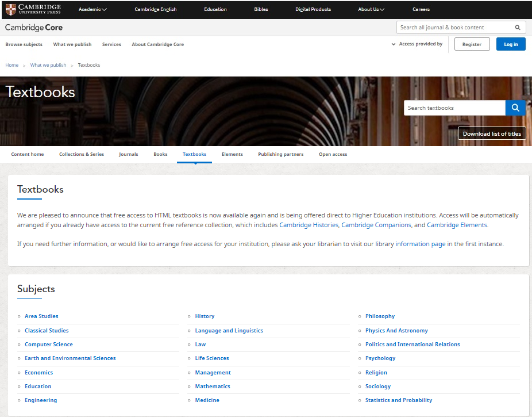
Task: Go to Home breadcrumb link
Action: [12, 65]
